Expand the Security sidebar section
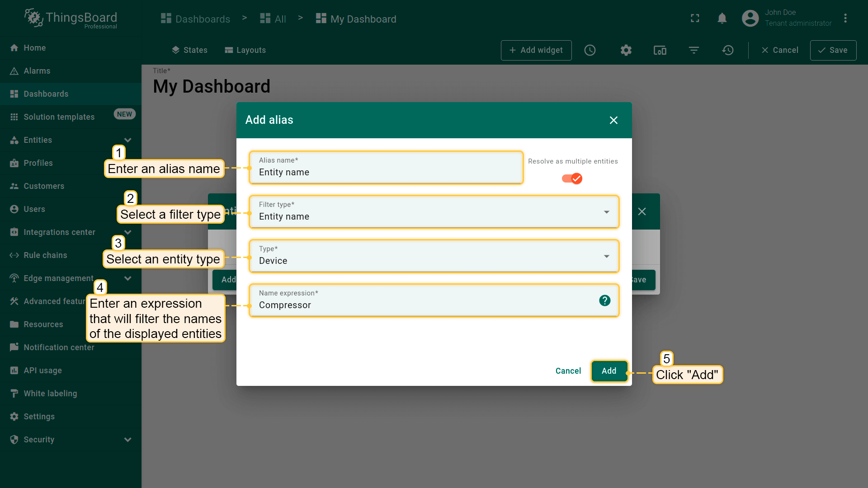 (127, 440)
